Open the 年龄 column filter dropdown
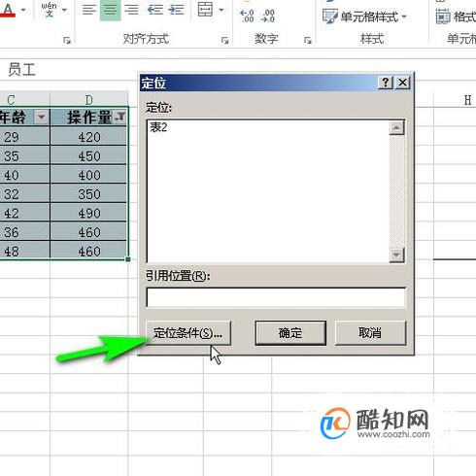Screen dimensions: 476x476 pyautogui.click(x=42, y=117)
